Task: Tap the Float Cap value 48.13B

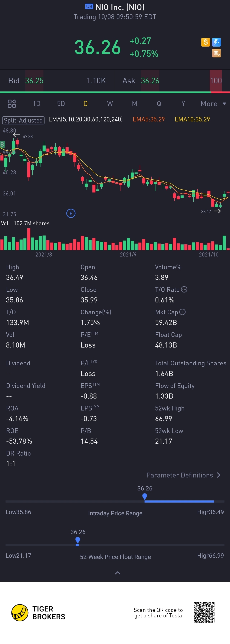Action: pos(166,345)
